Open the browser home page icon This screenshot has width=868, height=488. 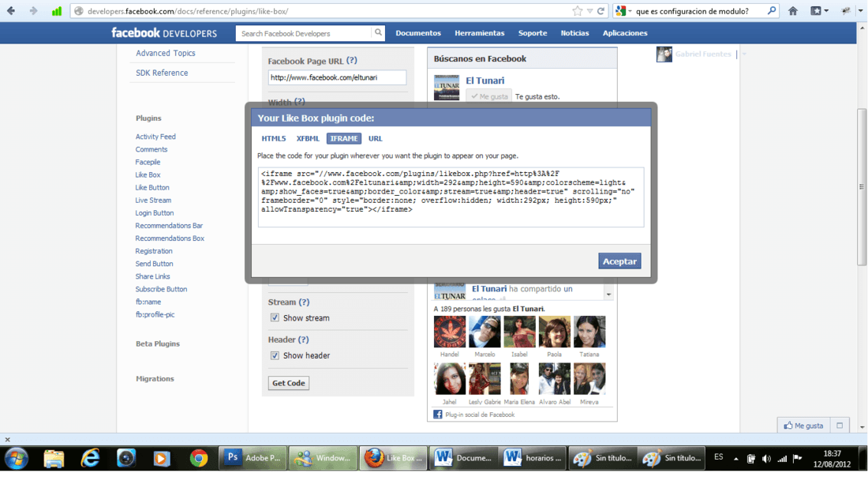click(793, 10)
